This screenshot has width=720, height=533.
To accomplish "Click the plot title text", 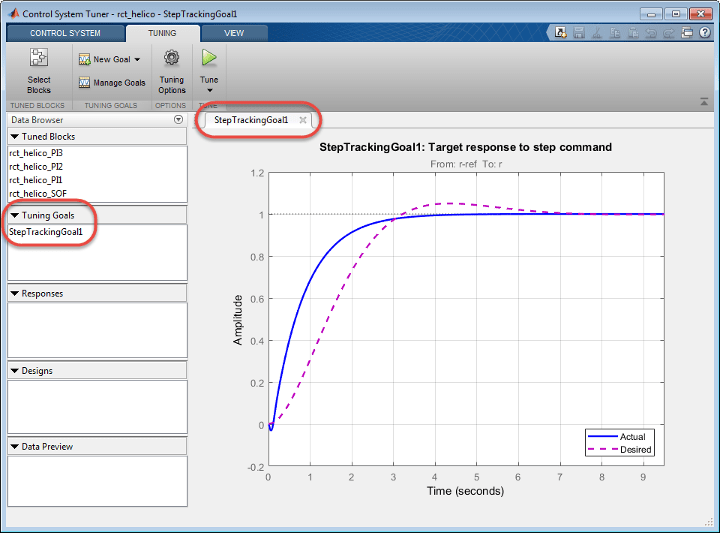I will coord(466,147).
